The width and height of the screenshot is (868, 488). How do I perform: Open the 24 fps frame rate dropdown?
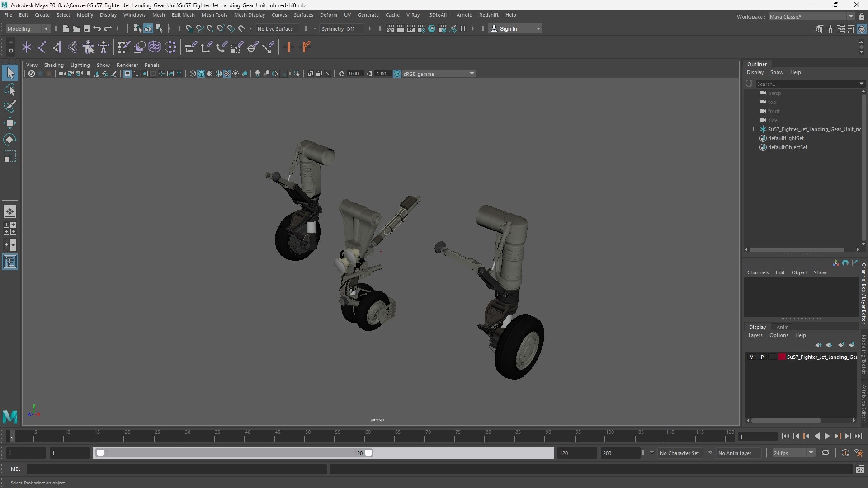coord(793,453)
